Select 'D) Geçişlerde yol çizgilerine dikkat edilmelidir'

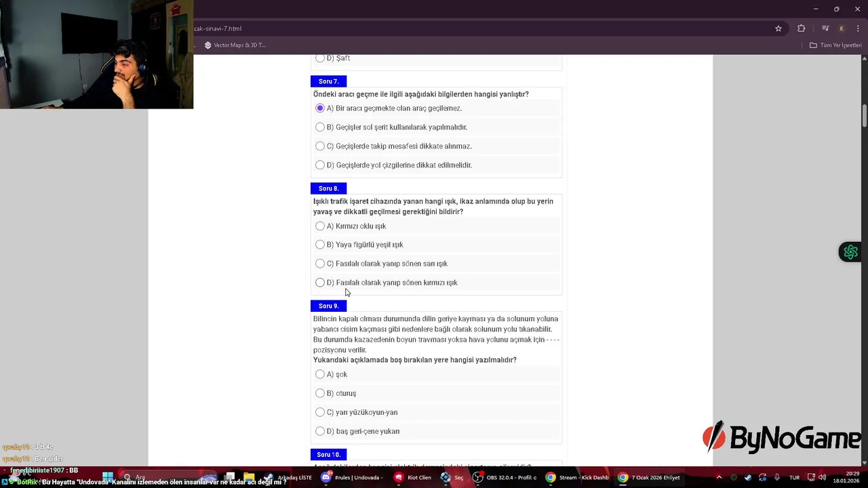pos(320,165)
